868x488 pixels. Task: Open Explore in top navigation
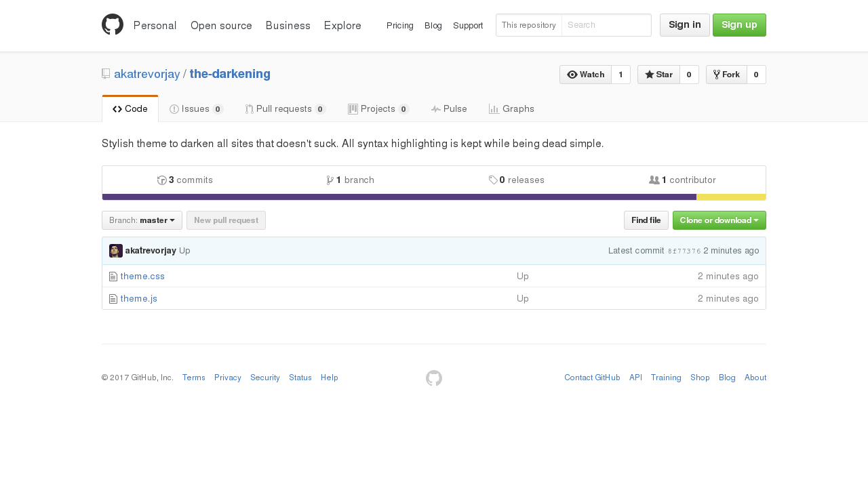click(342, 26)
